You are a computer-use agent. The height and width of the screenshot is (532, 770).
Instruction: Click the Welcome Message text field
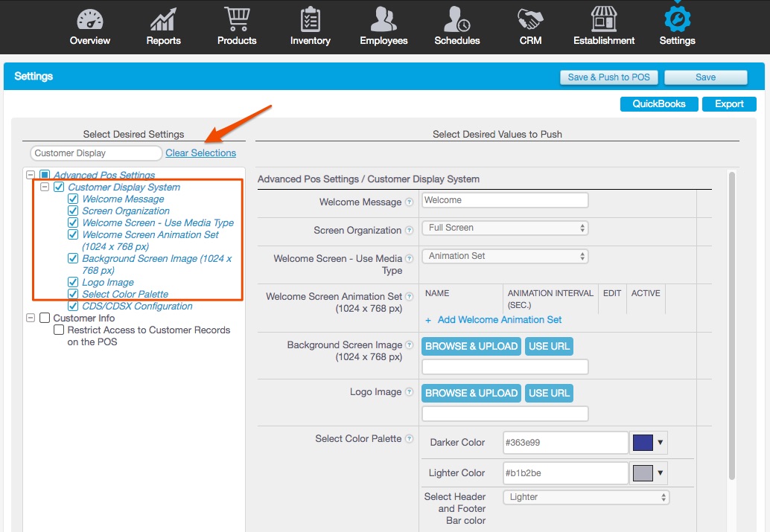505,200
